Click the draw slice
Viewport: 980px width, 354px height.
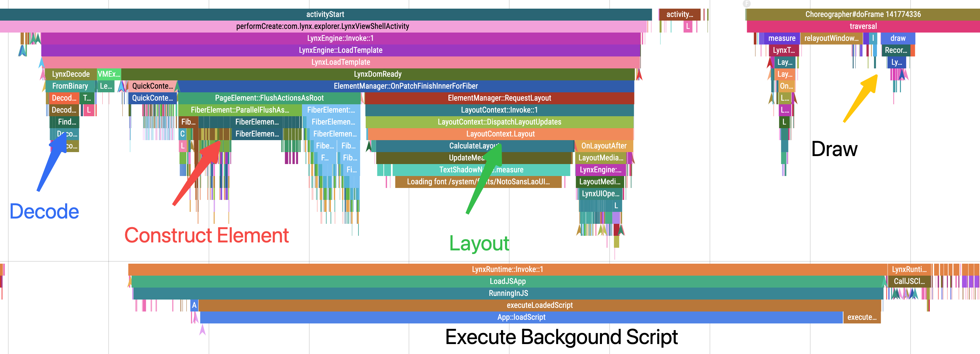pyautogui.click(x=898, y=38)
